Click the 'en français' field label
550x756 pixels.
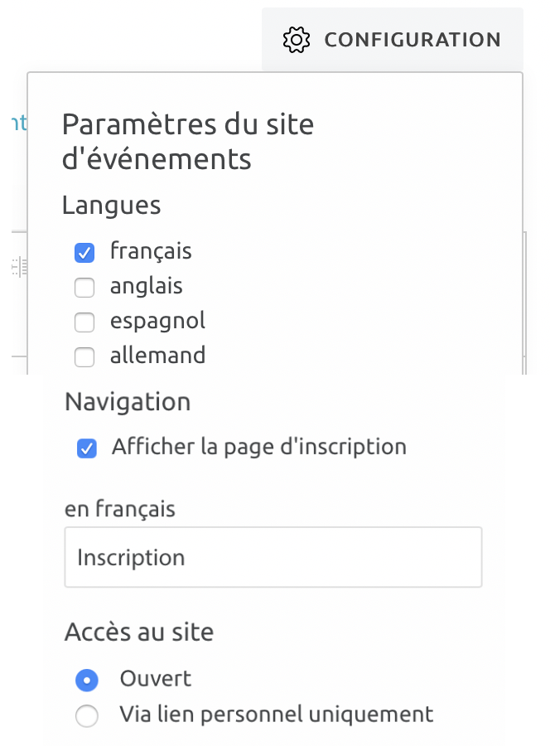[120, 509]
